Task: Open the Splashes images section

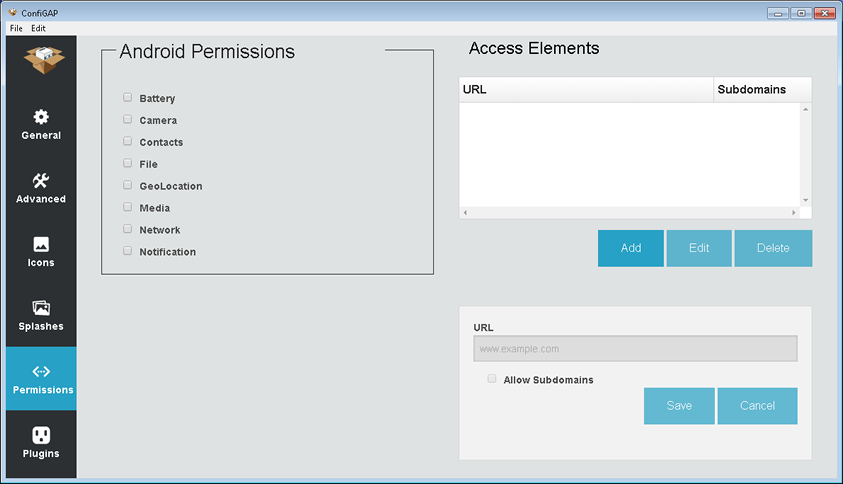Action: point(41,308)
